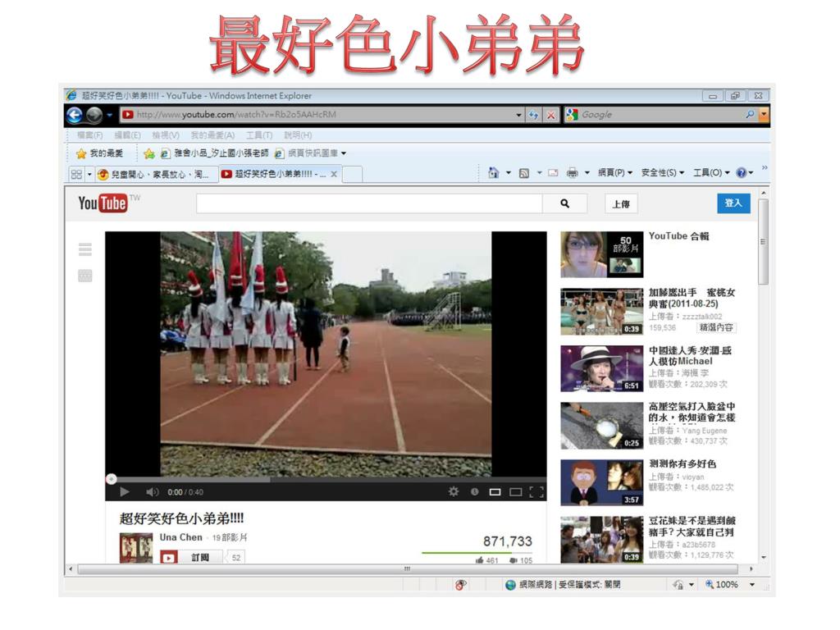Click the browser Back arrow button
The image size is (840, 630).
tap(75, 115)
